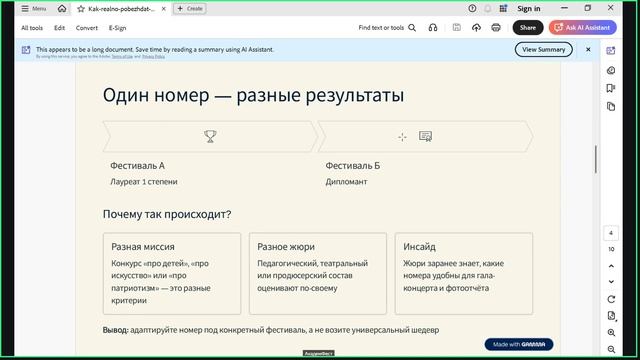Open the Read Aloud headphones icon
Image resolution: width=640 pixels, height=360 pixels.
pos(433,28)
